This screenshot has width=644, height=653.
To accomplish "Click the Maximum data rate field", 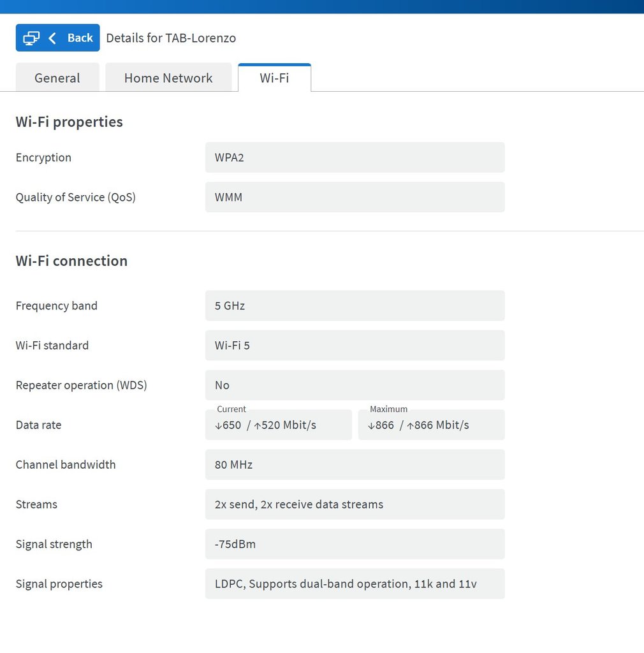I will click(x=431, y=425).
